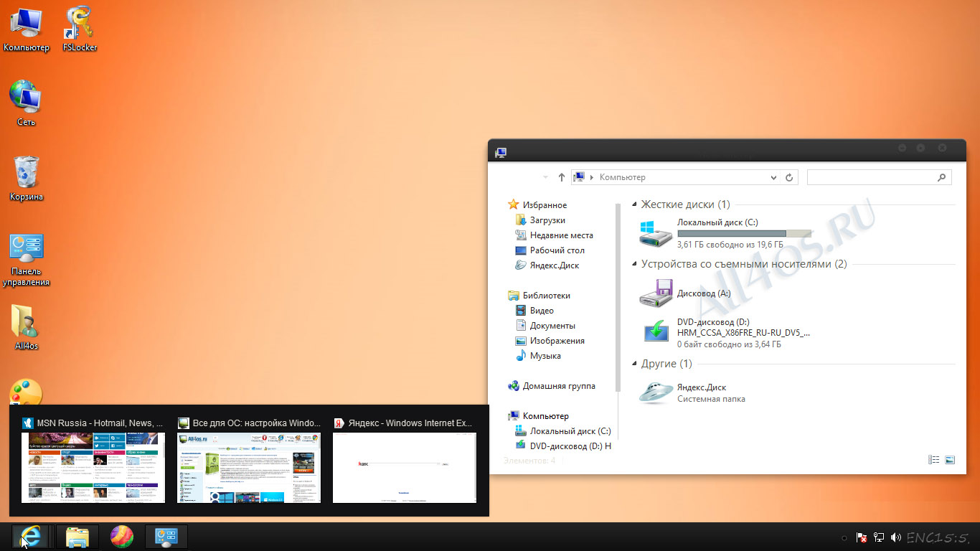
Task: Click the Up arrow in Explorer navigation
Action: coord(562,177)
